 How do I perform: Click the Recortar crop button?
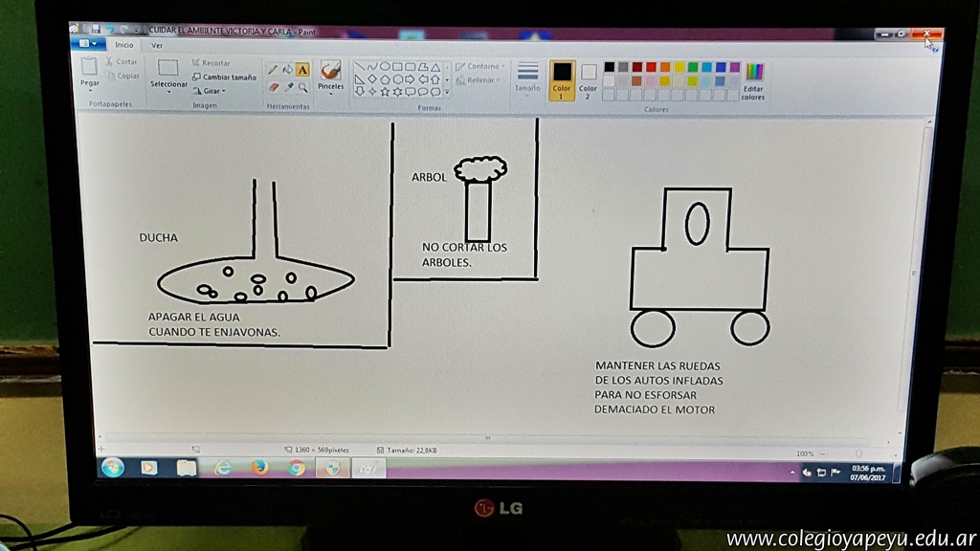tap(215, 63)
